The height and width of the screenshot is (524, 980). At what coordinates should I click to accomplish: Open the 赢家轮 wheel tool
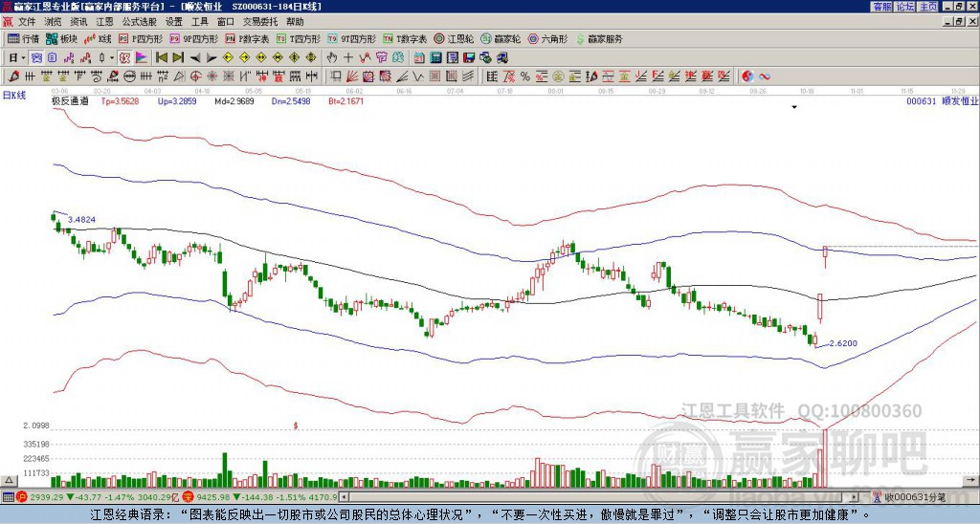pos(501,38)
